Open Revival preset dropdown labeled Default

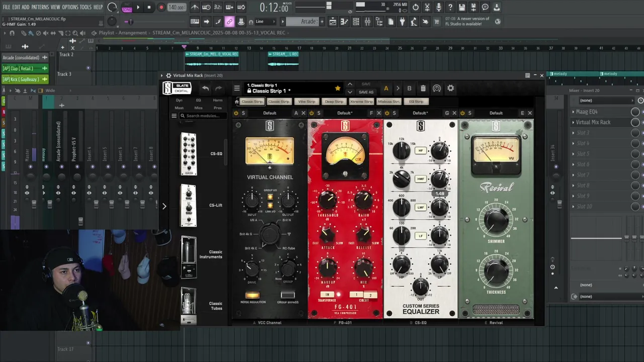point(496,113)
